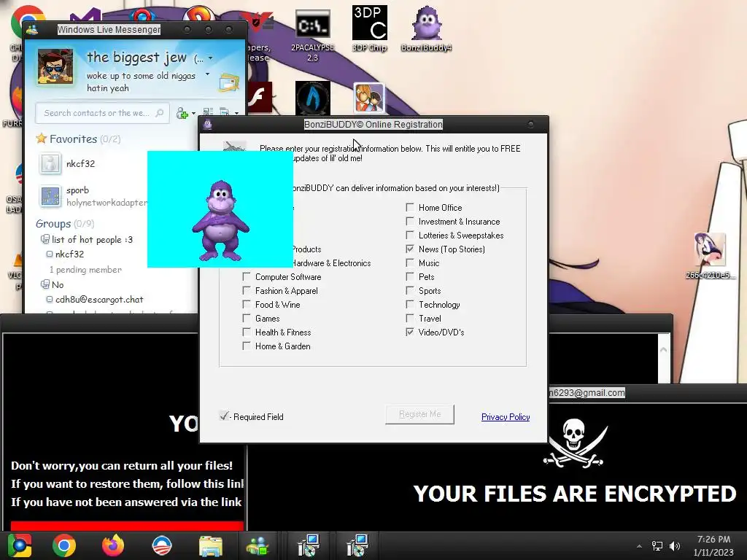Open the mail envelope icon in Messenger

coord(229,83)
